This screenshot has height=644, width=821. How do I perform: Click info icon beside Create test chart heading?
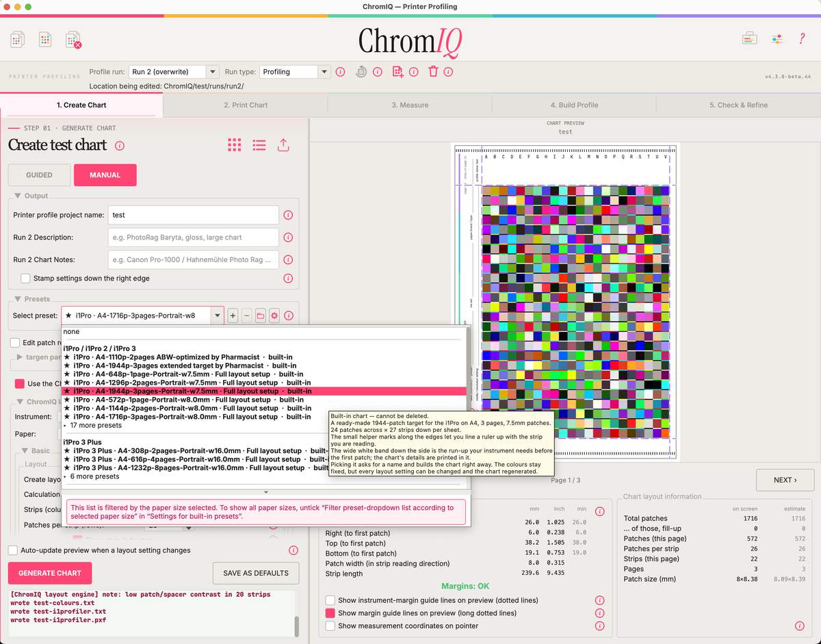pyautogui.click(x=120, y=146)
